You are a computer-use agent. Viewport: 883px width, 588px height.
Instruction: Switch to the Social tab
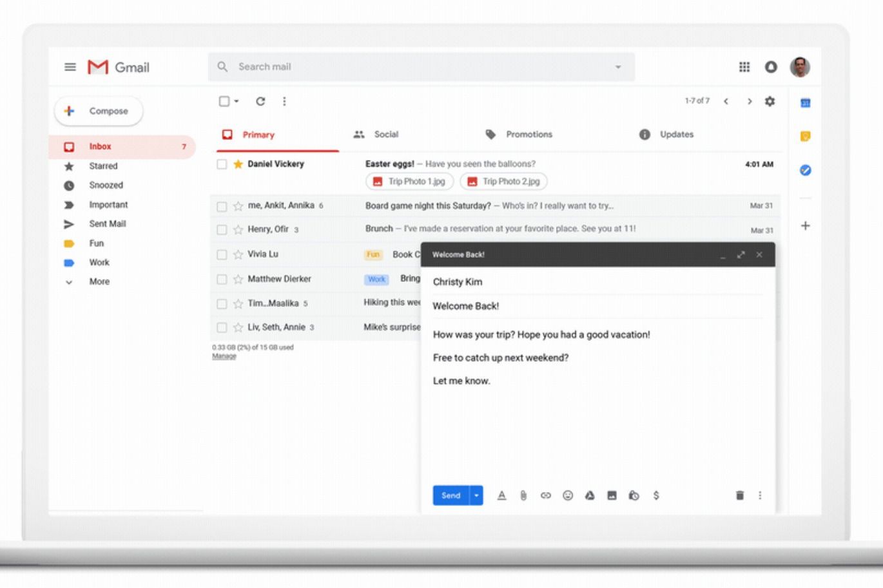376,135
